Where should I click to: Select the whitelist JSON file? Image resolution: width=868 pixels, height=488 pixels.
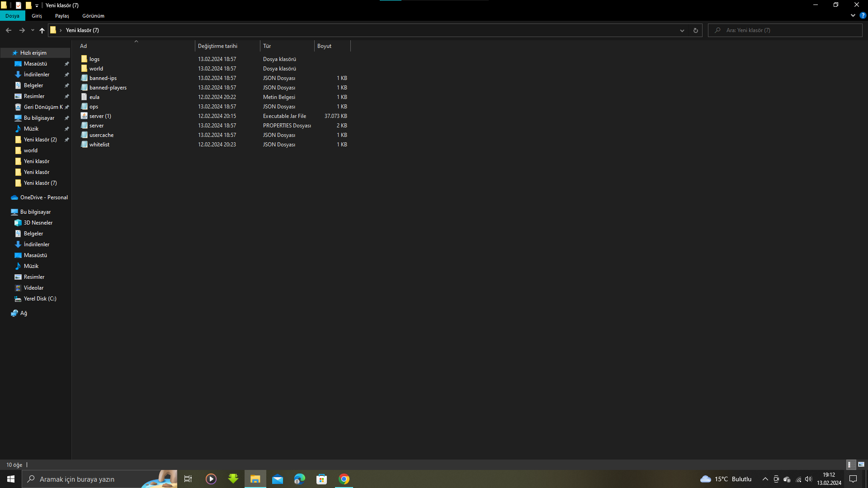tap(99, 145)
